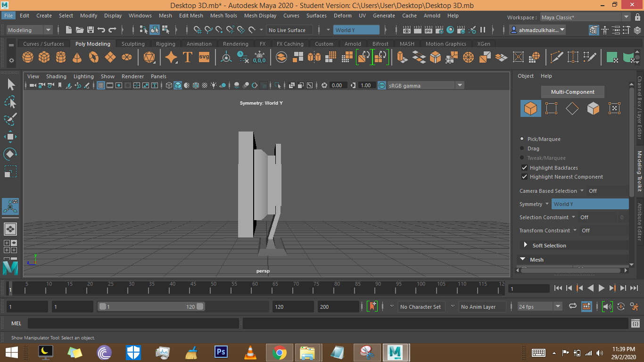Open the Mesh Tools menu
This screenshot has height=362, width=644.
pos(223,16)
